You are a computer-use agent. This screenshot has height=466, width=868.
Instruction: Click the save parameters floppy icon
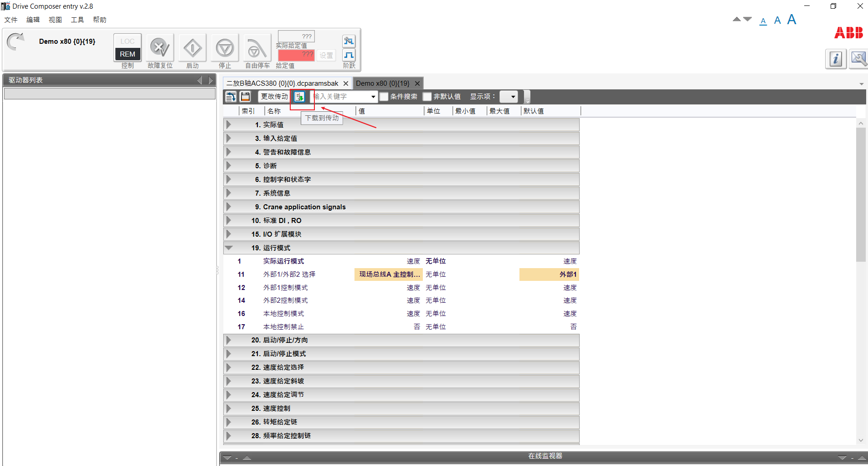[245, 97]
